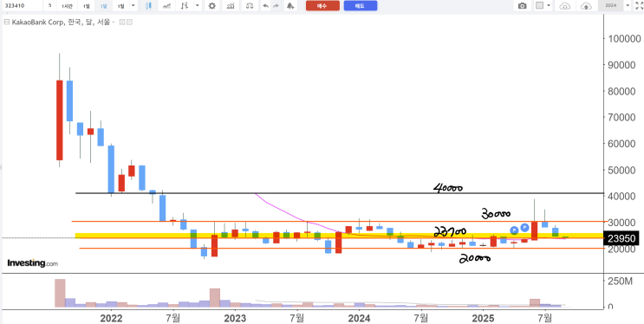Click the blue 매도 sell button
Screen dimensions: 644x324
click(x=361, y=6)
